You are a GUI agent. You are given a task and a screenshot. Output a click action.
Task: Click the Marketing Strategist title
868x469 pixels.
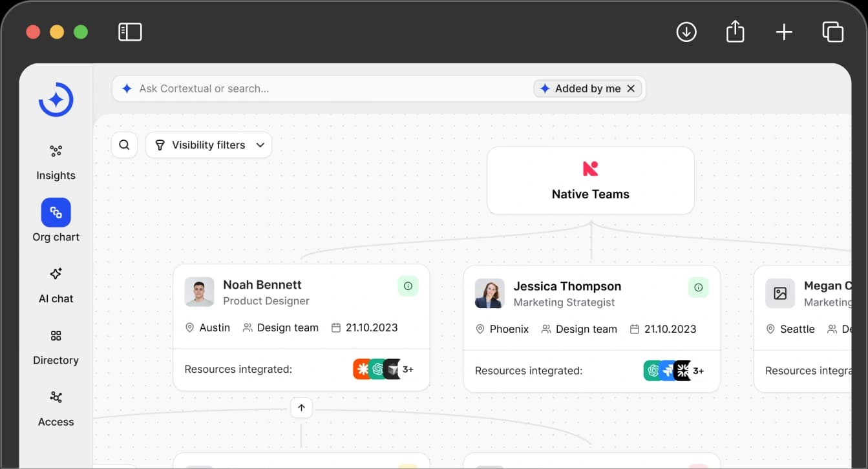564,302
